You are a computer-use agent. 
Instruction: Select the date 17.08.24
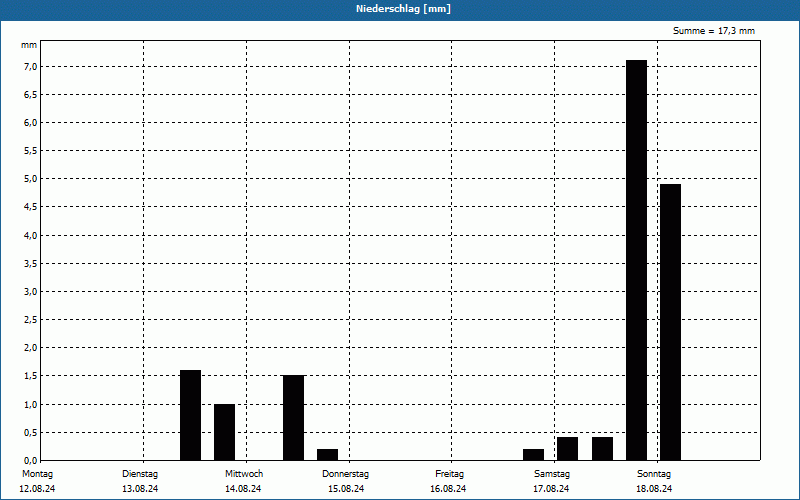pyautogui.click(x=551, y=489)
